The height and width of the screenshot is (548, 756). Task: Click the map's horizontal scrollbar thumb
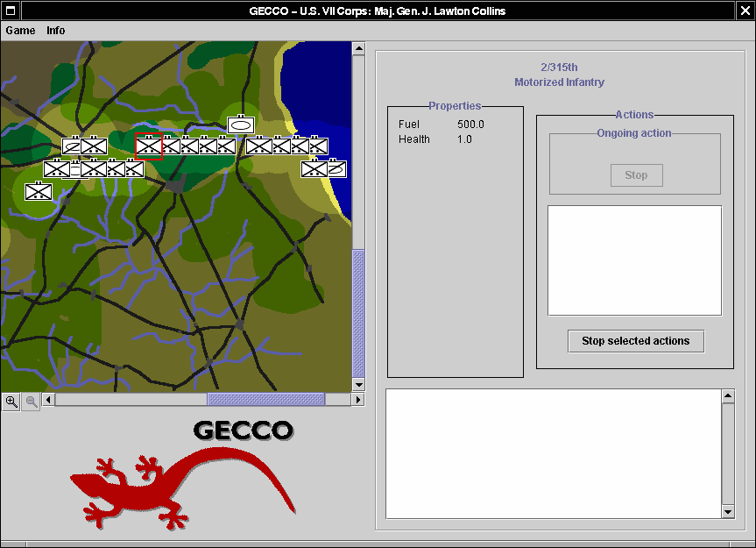(265, 400)
